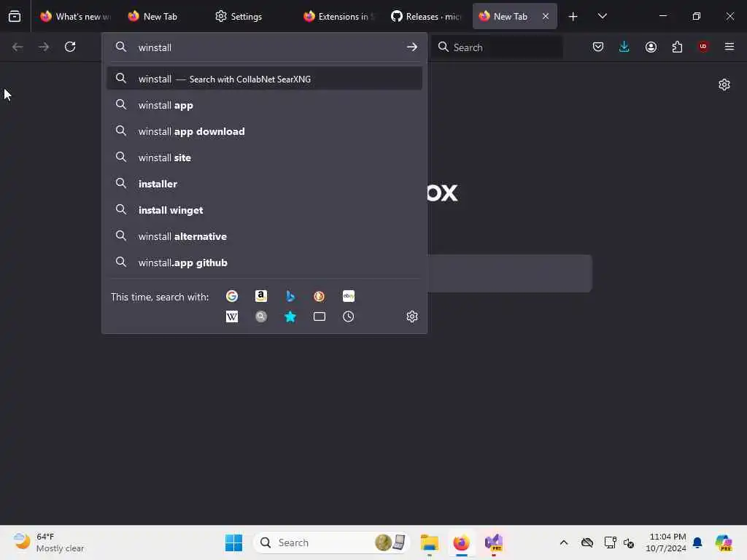Click the new tab page search box
747x560 pixels.
[x=510, y=273]
